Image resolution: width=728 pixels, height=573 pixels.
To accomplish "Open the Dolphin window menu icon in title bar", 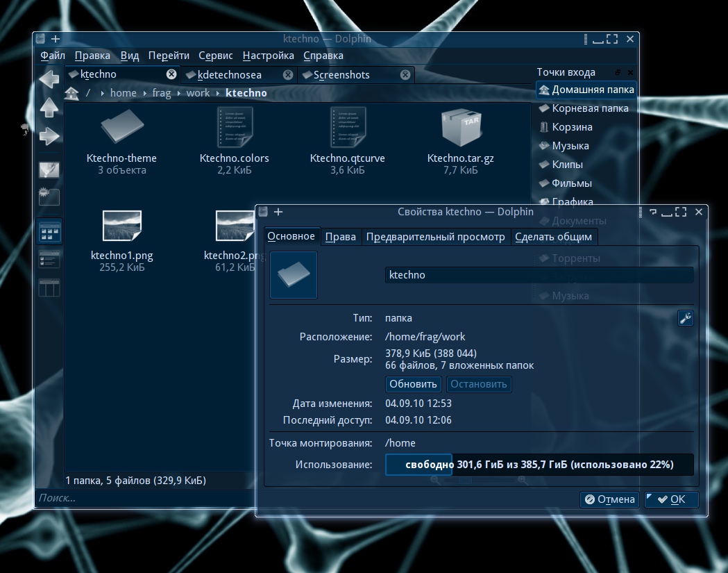I will [x=41, y=39].
